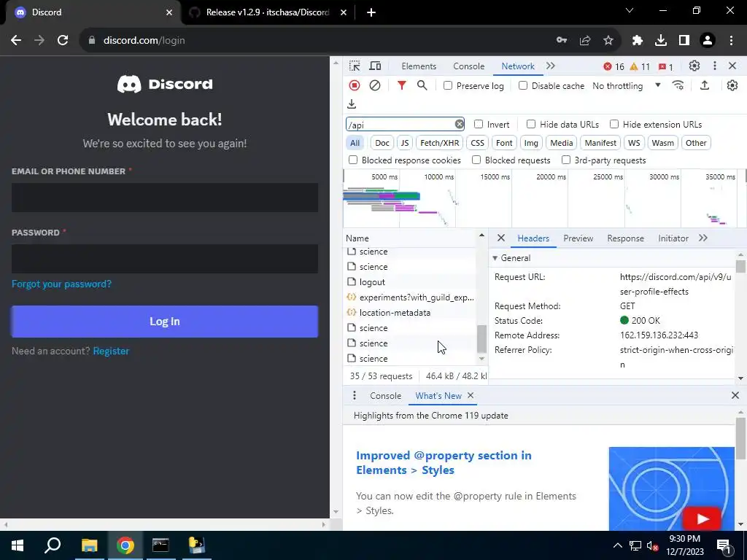This screenshot has height=560, width=747.
Task: Open Chrome downloads icon
Action: 661,41
